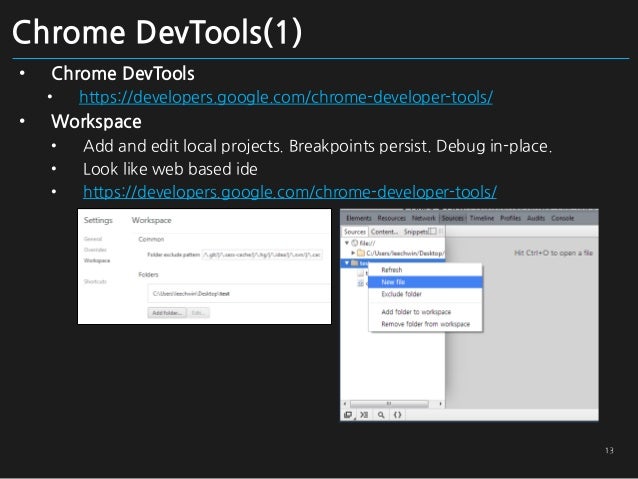This screenshot has height=479, width=638.
Task: Open the General settings section
Action: pyautogui.click(x=93, y=239)
